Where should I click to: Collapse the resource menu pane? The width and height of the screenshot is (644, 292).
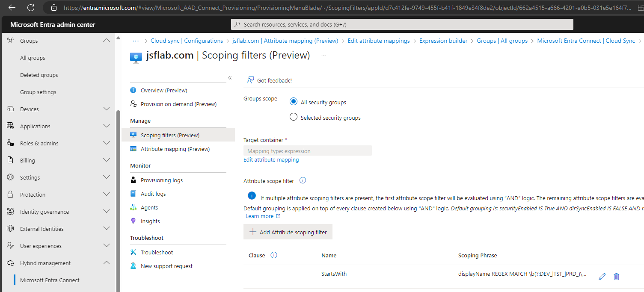[x=230, y=78]
